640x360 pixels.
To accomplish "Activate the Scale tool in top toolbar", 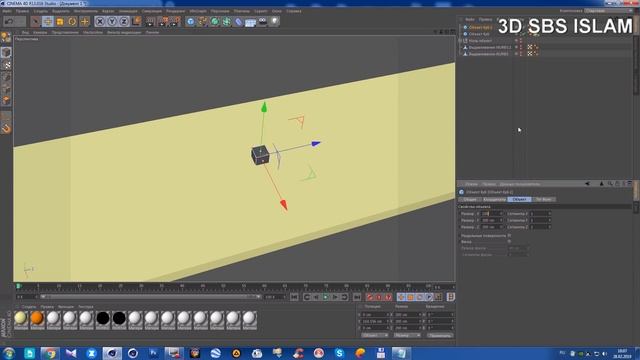I will tap(60, 21).
